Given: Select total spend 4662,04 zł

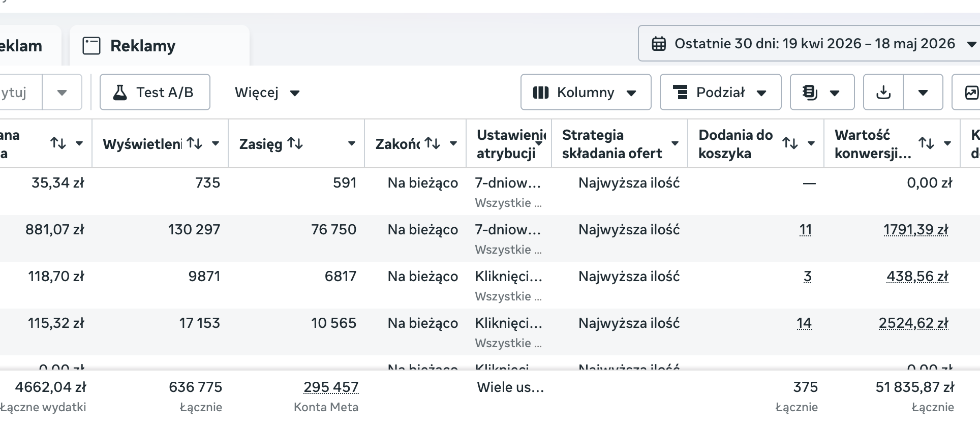Looking at the screenshot, I should (50, 387).
